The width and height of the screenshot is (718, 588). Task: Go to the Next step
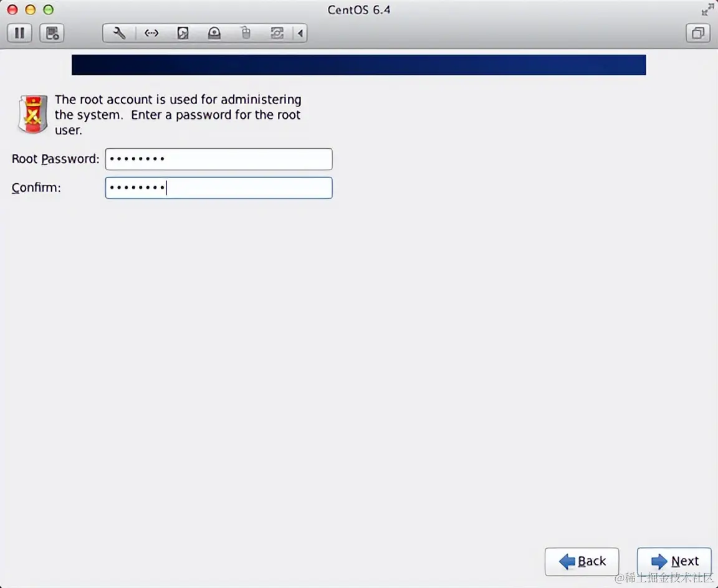coord(674,561)
